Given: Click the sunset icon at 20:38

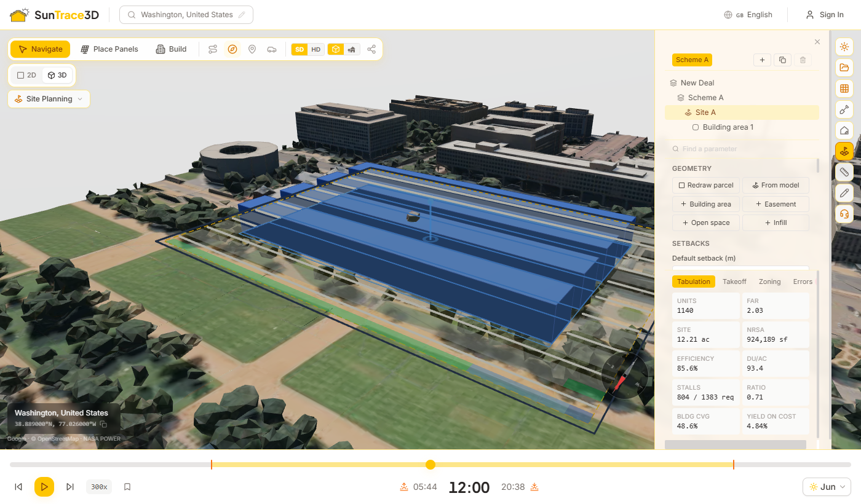Looking at the screenshot, I should coord(534,487).
